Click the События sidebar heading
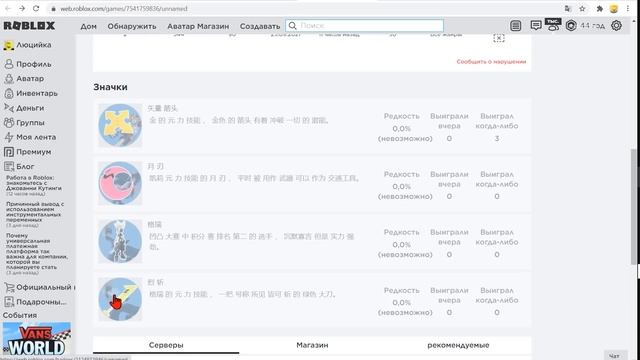This screenshot has height=360, width=640. tap(20, 316)
